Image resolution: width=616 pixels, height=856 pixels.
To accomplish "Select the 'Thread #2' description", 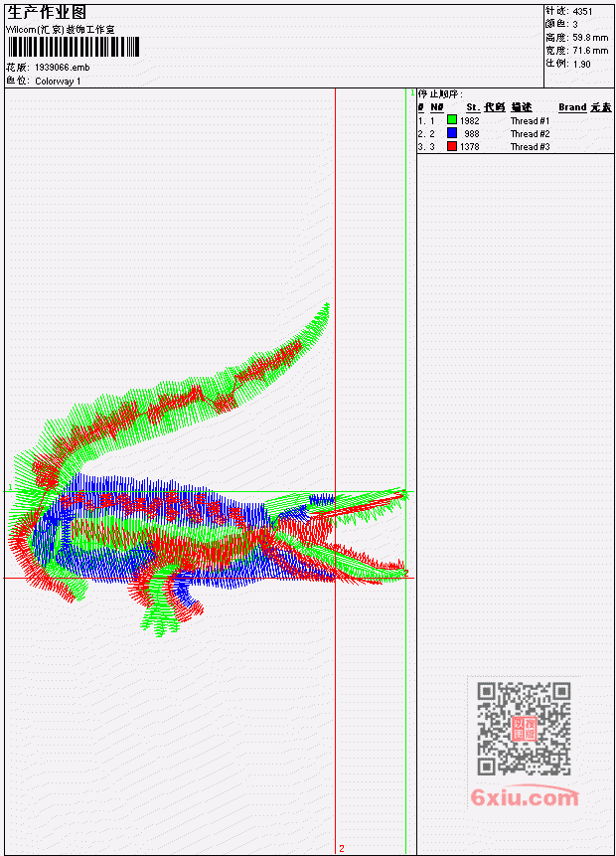I will [x=531, y=134].
